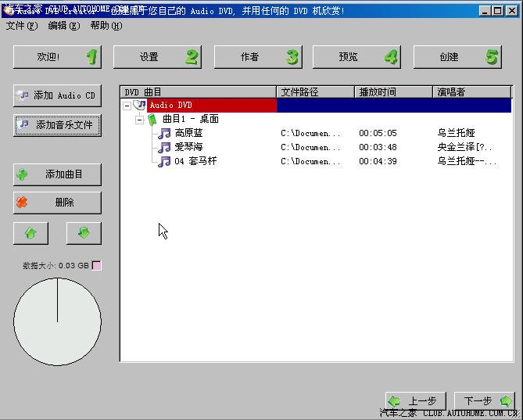
Task: Click the green title icon beside 曲目1
Action: 152,119
